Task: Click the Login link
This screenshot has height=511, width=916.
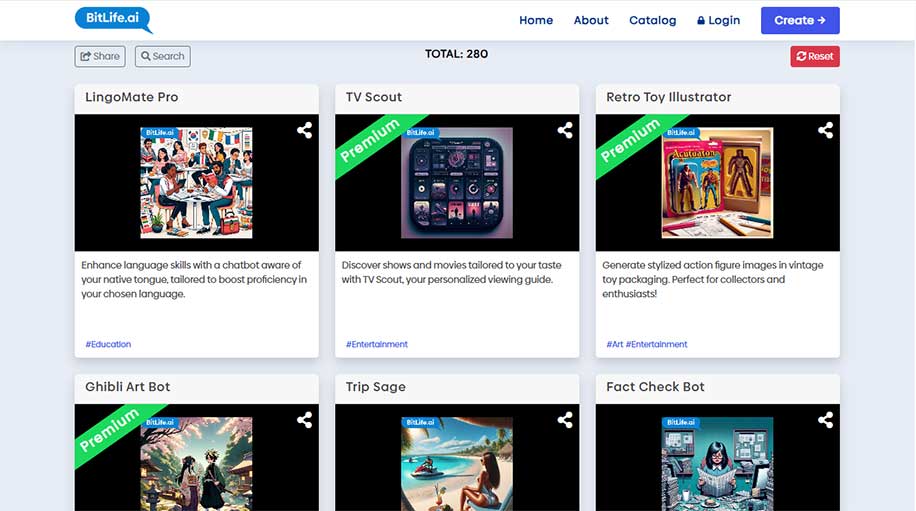Action: 719,20
